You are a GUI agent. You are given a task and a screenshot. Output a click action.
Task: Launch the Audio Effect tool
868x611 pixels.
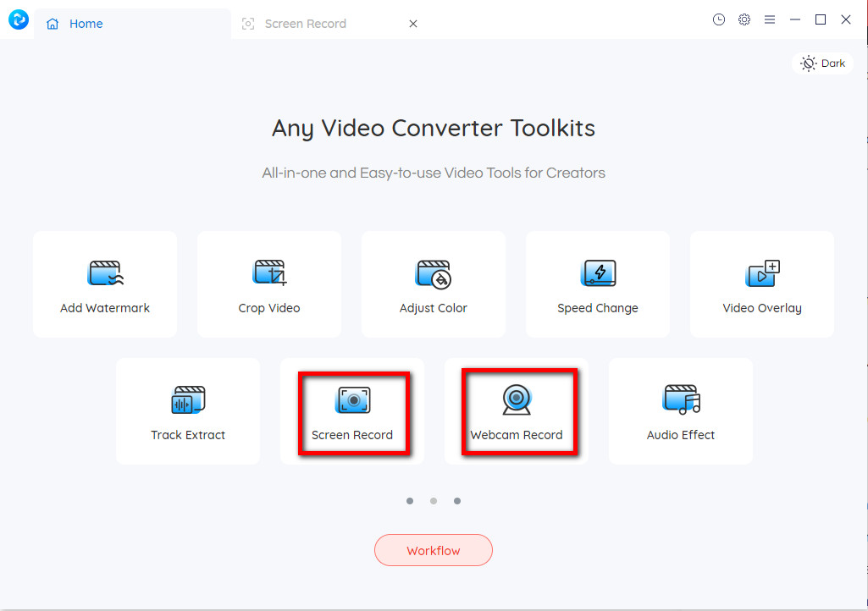click(680, 410)
